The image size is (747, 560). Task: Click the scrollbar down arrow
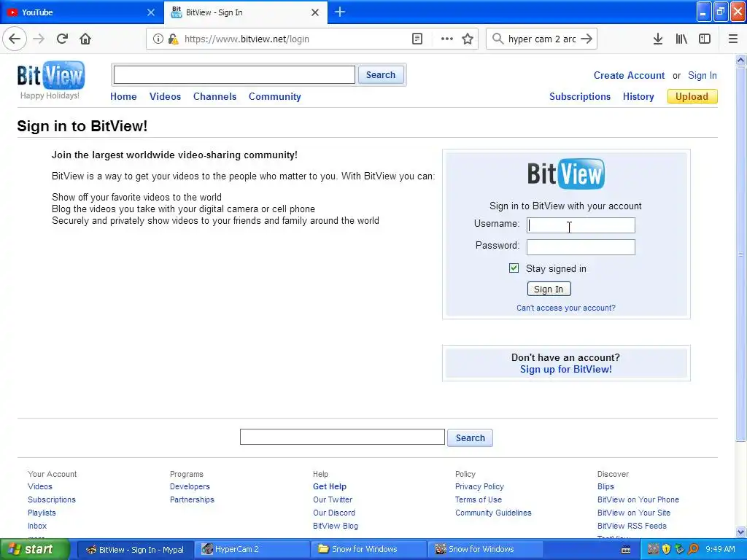[x=741, y=532]
